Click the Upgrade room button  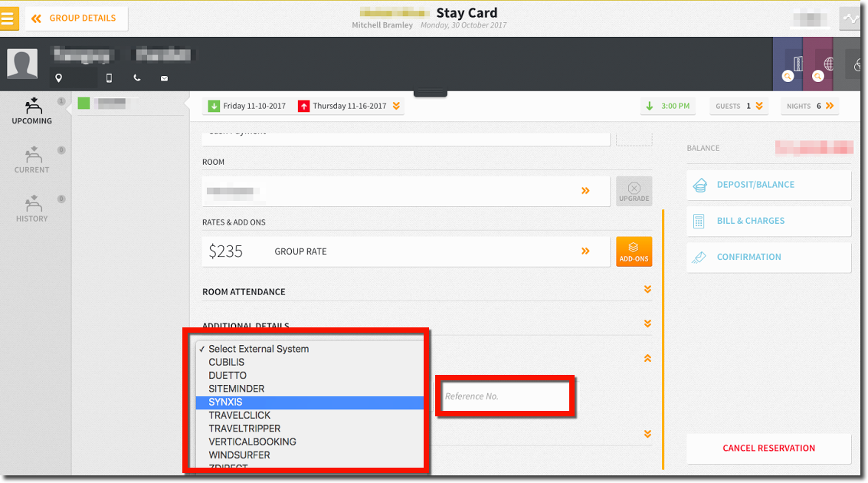tap(634, 191)
